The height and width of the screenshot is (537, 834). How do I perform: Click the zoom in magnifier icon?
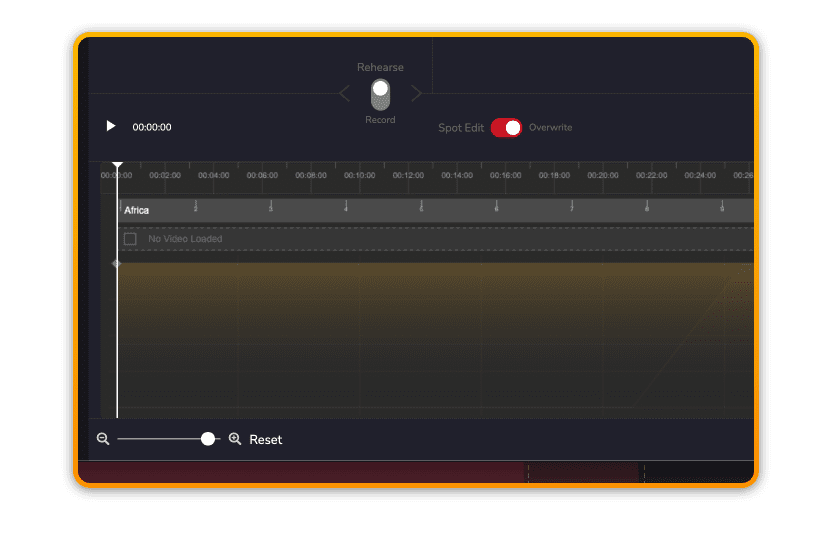235,439
